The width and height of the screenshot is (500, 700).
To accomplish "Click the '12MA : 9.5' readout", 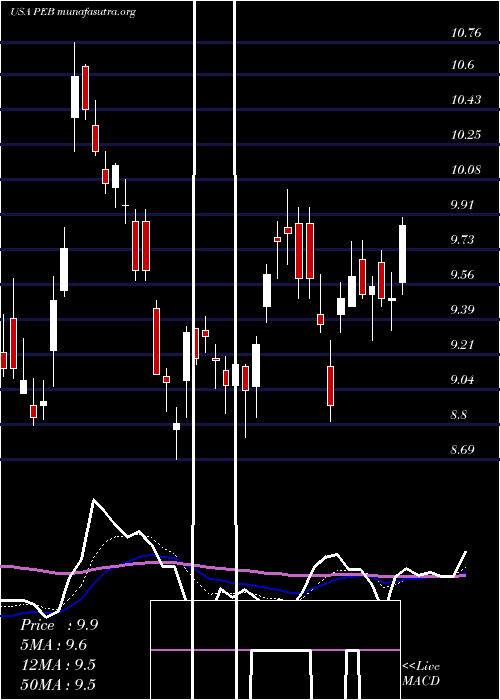I will (x=58, y=664).
